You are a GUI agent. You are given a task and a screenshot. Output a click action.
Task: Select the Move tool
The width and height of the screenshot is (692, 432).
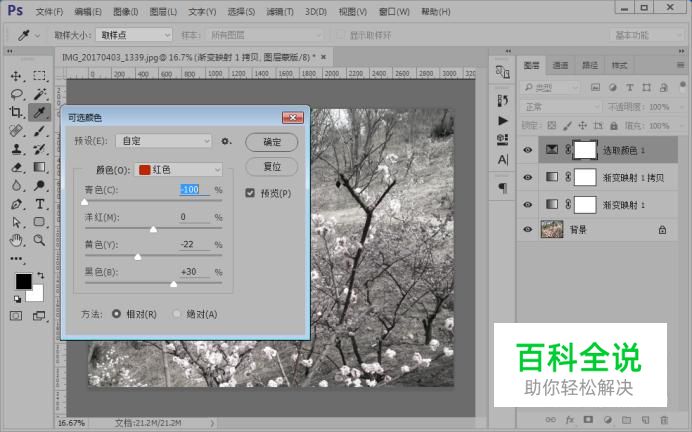tap(17, 76)
